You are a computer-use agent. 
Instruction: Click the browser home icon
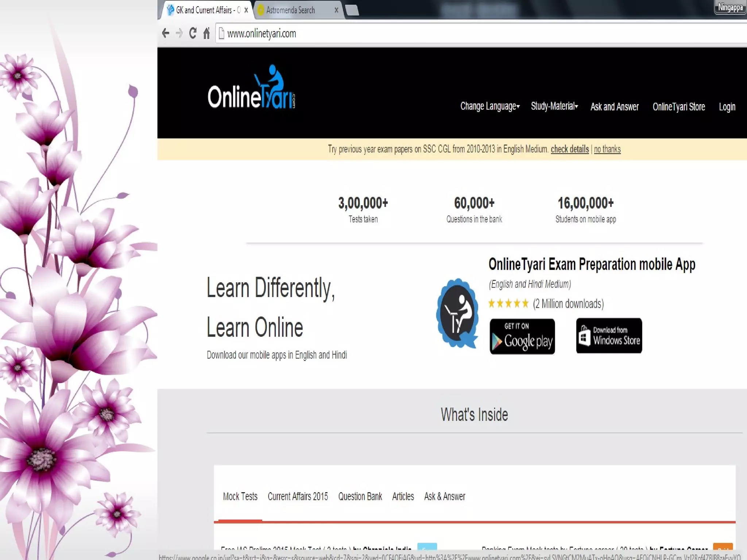206,33
